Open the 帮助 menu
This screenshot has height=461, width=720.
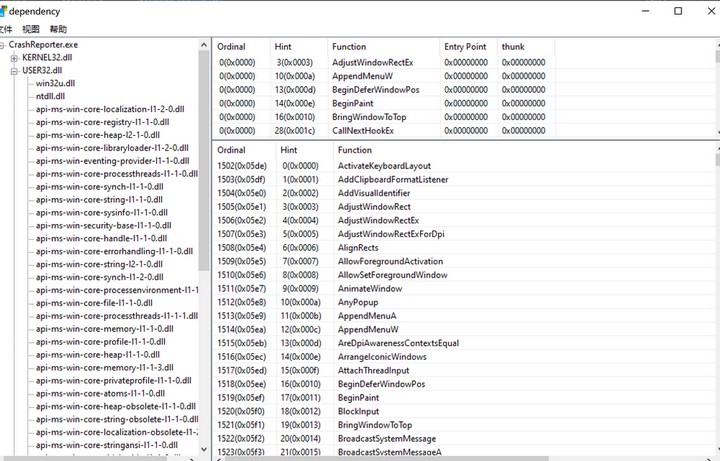59,30
